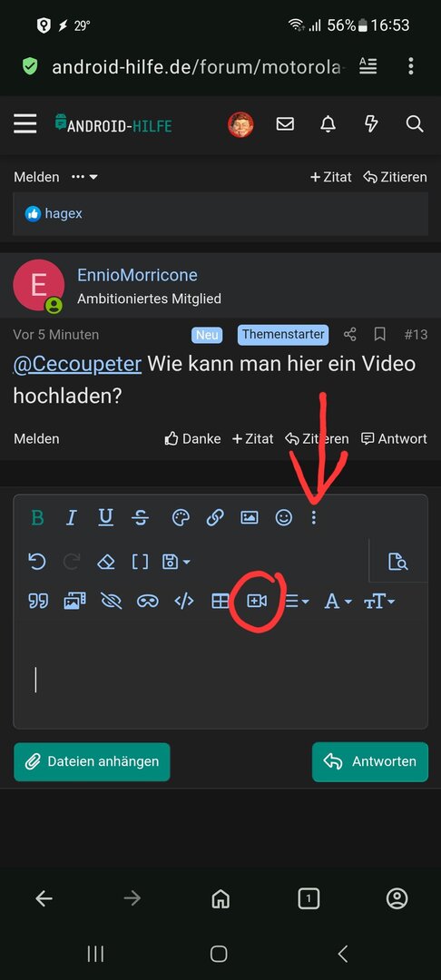Insert a table in editor

tap(220, 602)
